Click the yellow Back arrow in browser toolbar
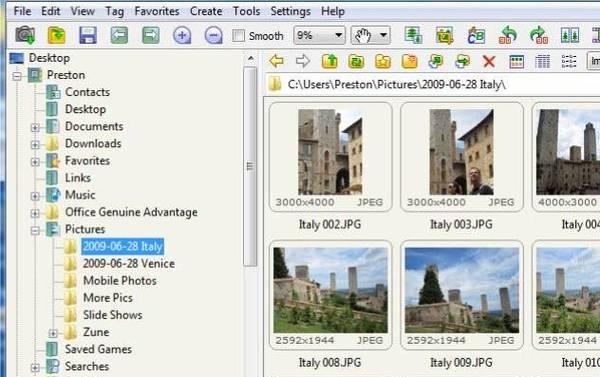600x377 pixels. tap(276, 61)
